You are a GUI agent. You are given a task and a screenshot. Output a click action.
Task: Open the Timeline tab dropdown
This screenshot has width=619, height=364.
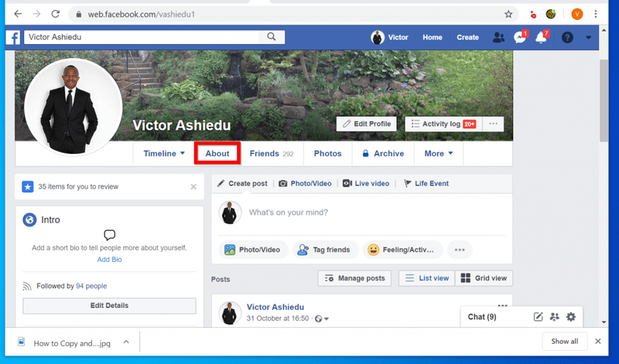coord(164,154)
